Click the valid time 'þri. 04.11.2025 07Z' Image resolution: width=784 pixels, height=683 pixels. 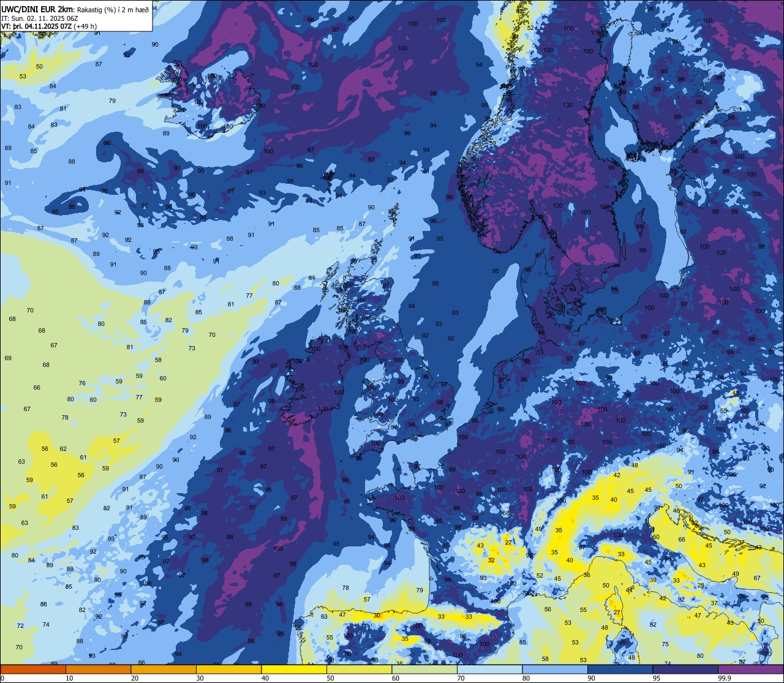[41, 26]
